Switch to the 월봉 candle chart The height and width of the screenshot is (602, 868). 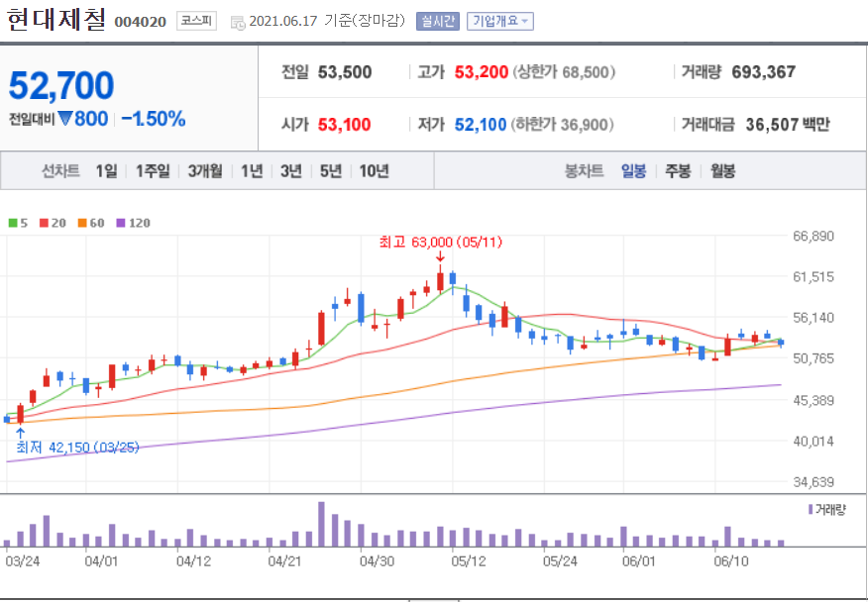pyautogui.click(x=722, y=171)
